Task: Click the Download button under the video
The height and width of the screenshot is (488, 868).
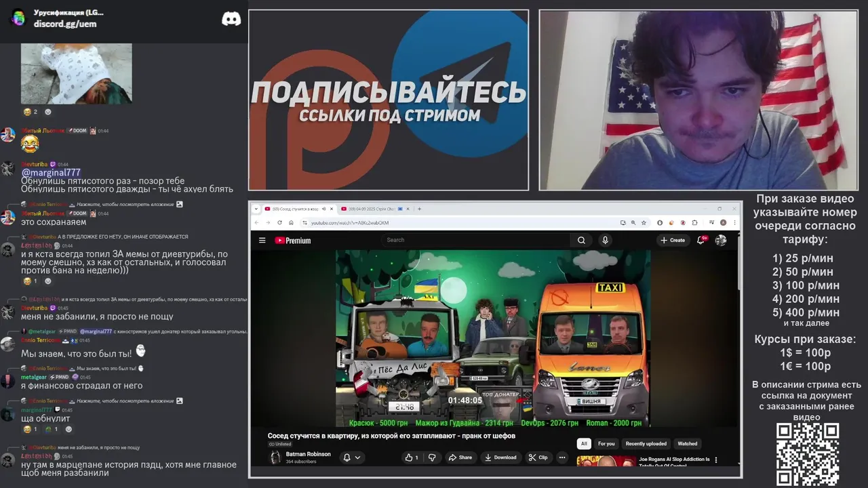Action: coord(500,457)
